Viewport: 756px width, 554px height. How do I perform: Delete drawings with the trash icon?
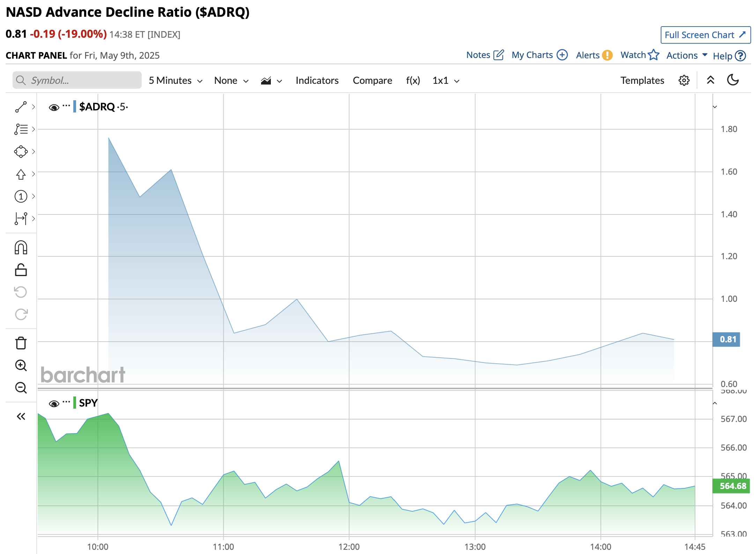(21, 343)
